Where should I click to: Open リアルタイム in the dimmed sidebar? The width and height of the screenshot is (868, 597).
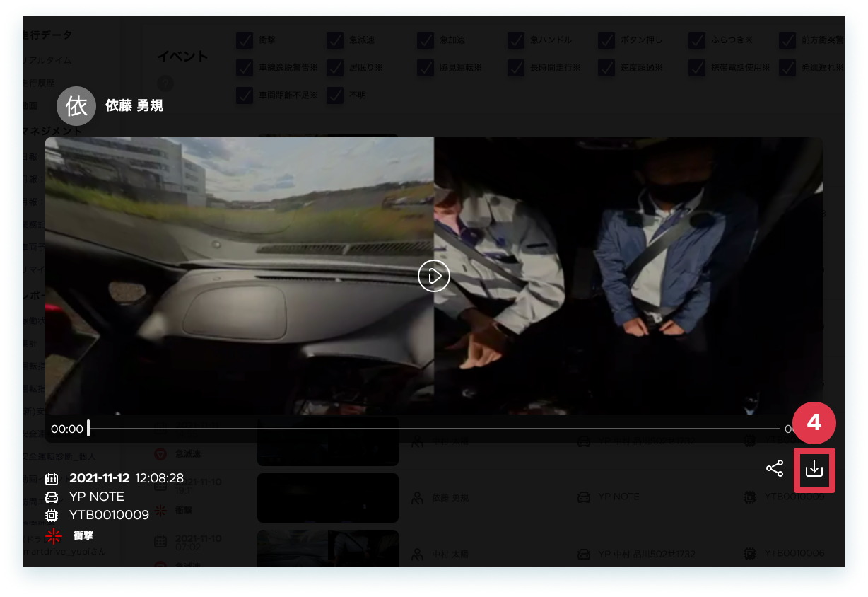tap(47, 60)
